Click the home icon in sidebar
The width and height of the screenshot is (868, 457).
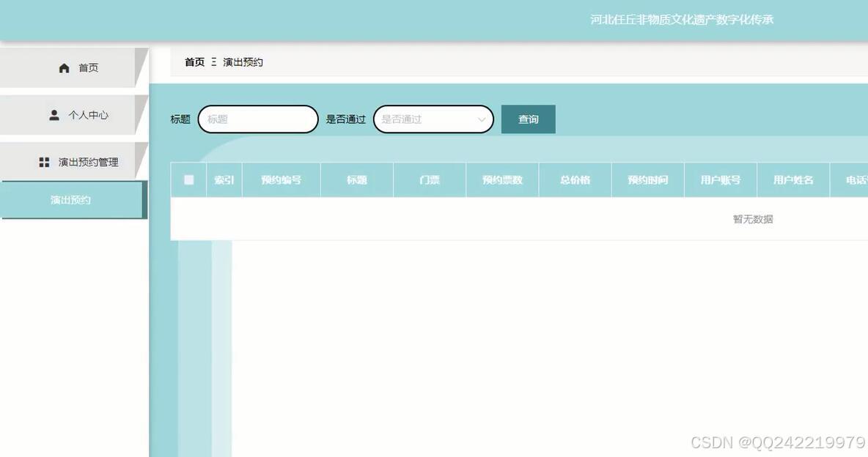65,68
